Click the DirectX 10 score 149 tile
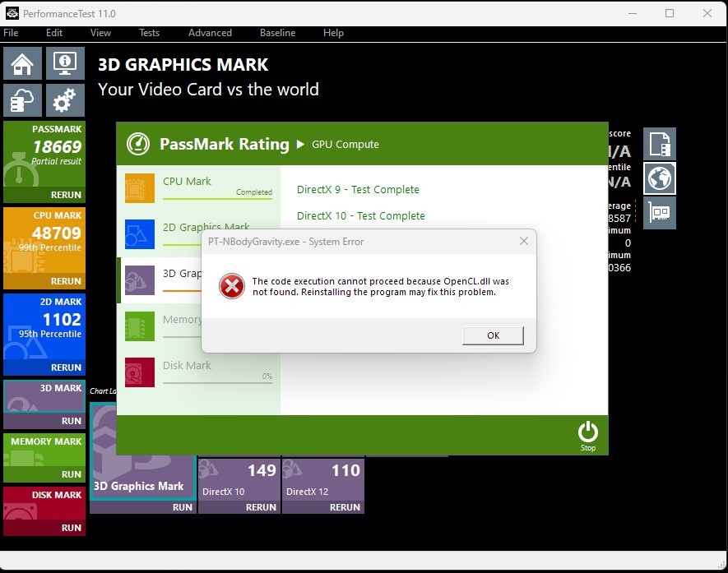This screenshot has width=728, height=573. point(239,480)
